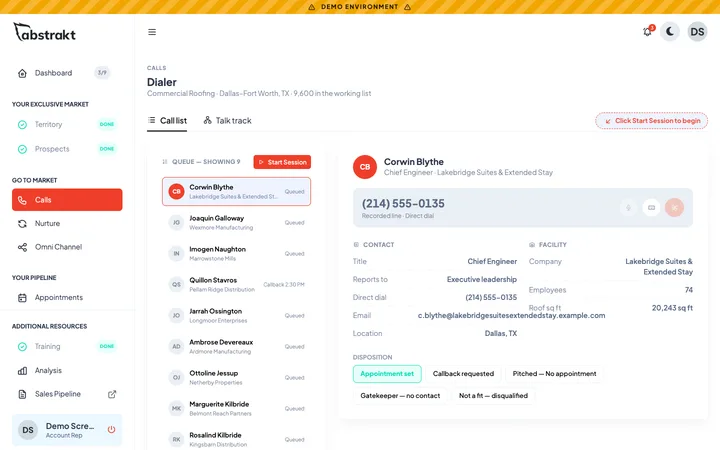Choose Not a fit — disqualified disposition
The image size is (720, 450).
tap(493, 396)
